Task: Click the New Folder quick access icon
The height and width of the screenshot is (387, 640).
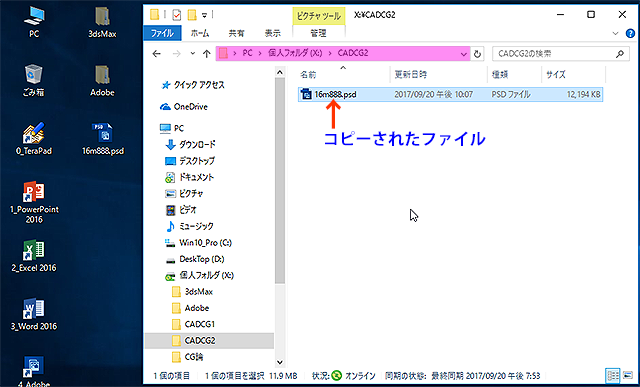Action: point(192,15)
